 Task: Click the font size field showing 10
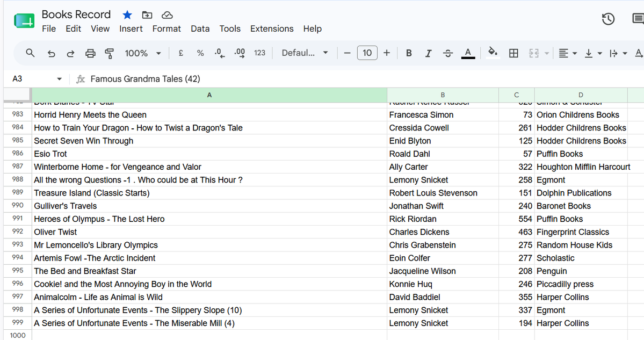(367, 53)
